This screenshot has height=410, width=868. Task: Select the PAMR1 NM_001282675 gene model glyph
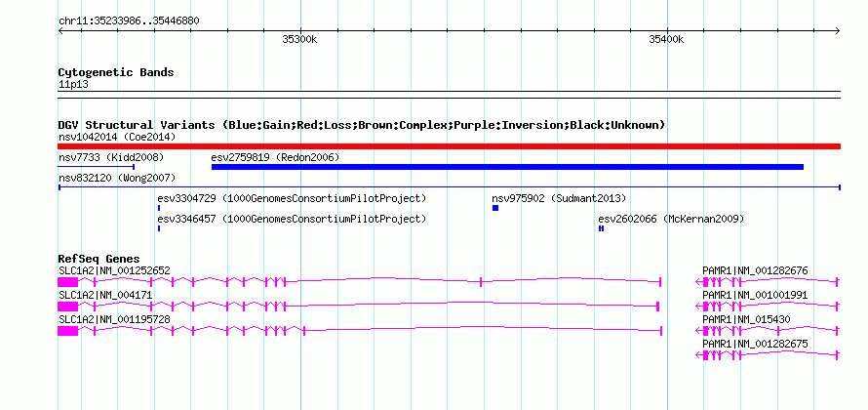point(768,355)
